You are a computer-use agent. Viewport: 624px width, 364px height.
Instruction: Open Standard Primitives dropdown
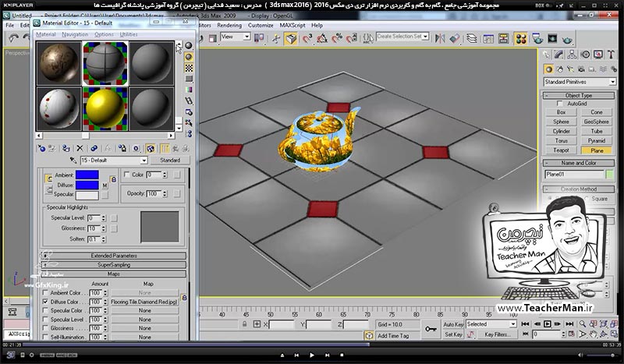tap(612, 82)
